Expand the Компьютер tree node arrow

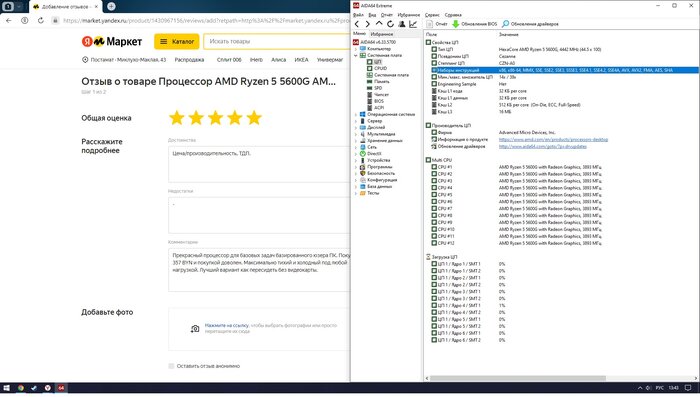click(356, 49)
